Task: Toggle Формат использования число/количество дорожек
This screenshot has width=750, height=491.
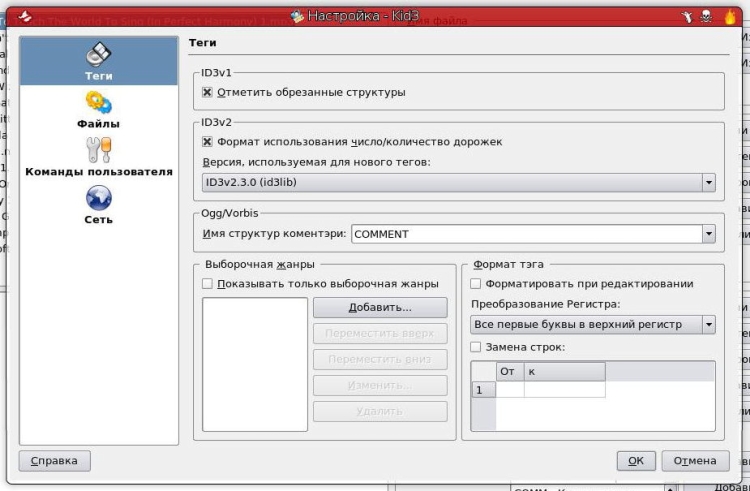Action: point(207,142)
